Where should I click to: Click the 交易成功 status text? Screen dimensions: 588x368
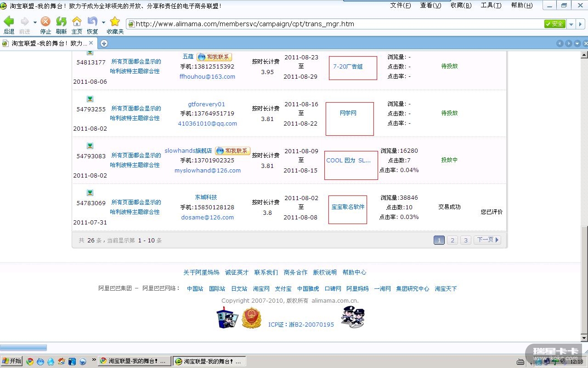[x=449, y=207]
